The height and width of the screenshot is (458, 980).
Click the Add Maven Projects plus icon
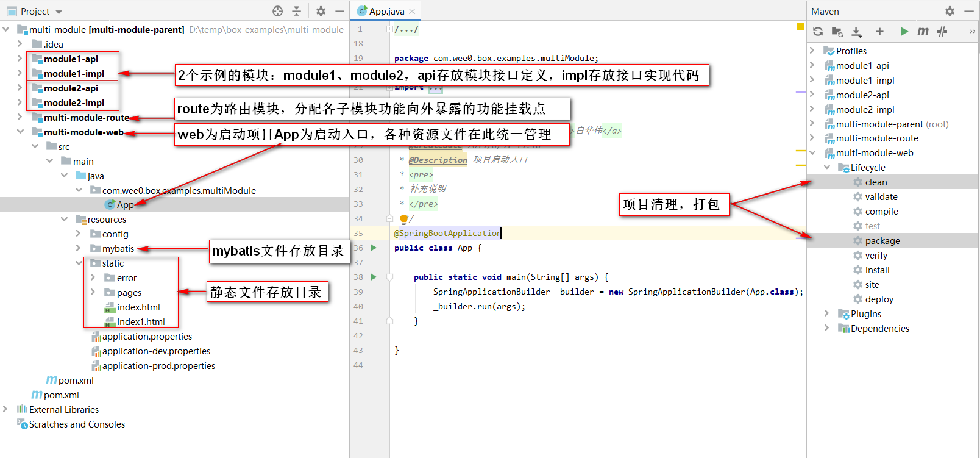[879, 31]
